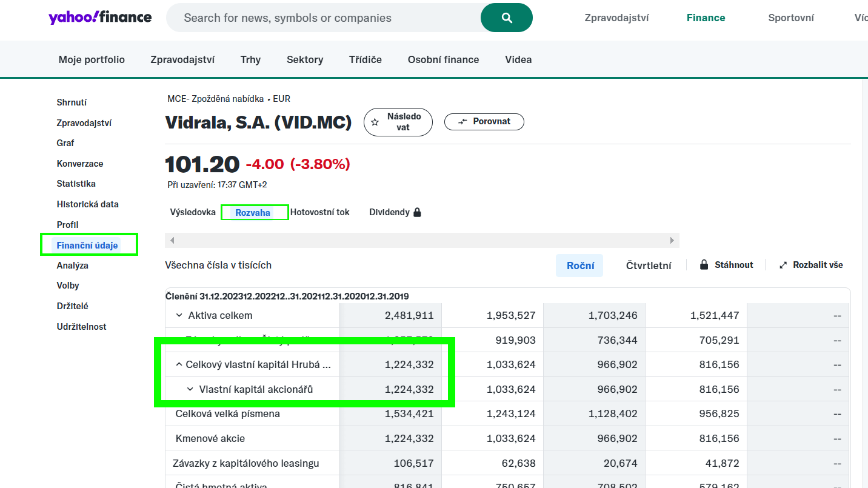
Task: Keep Roční view selected
Action: [x=579, y=264]
